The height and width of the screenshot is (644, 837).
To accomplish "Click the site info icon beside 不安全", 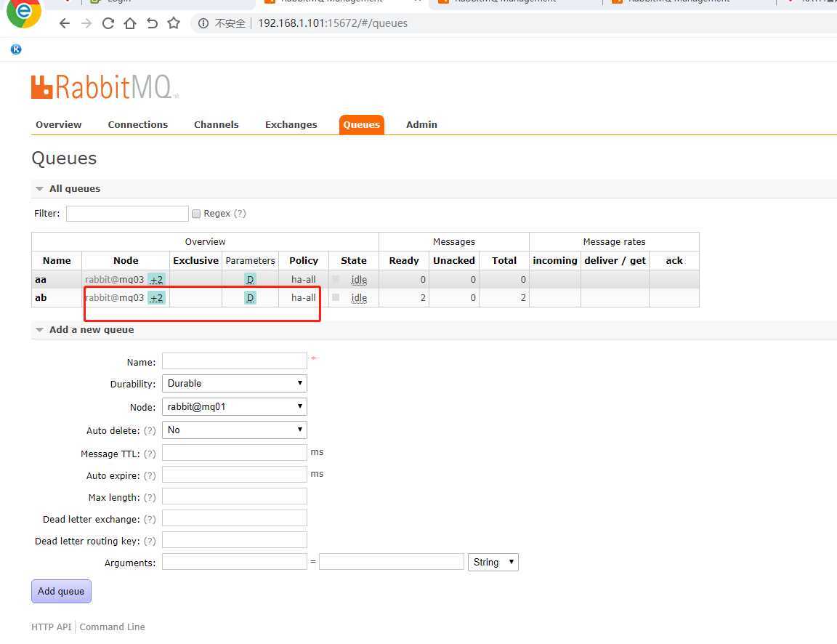I will [x=203, y=23].
